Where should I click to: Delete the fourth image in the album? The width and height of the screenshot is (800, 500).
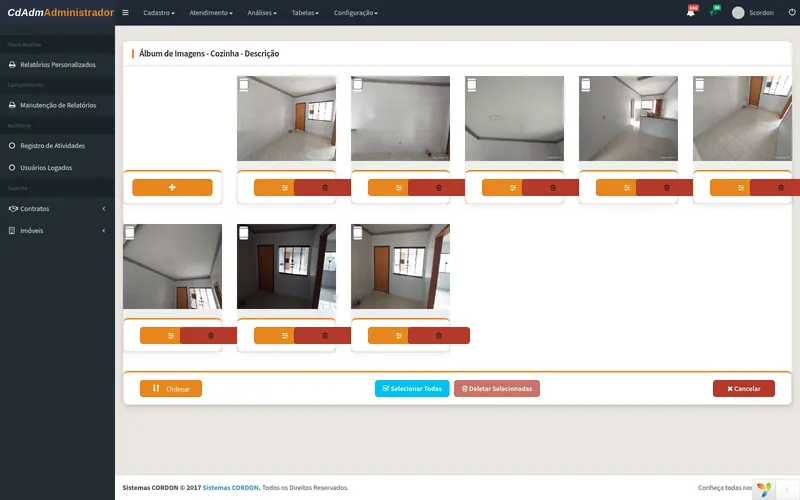(x=666, y=188)
